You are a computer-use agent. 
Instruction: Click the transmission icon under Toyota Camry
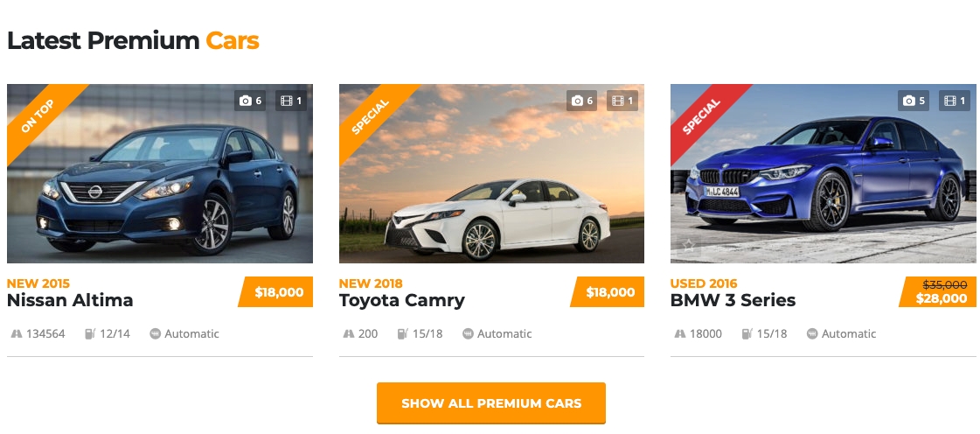[x=468, y=333]
